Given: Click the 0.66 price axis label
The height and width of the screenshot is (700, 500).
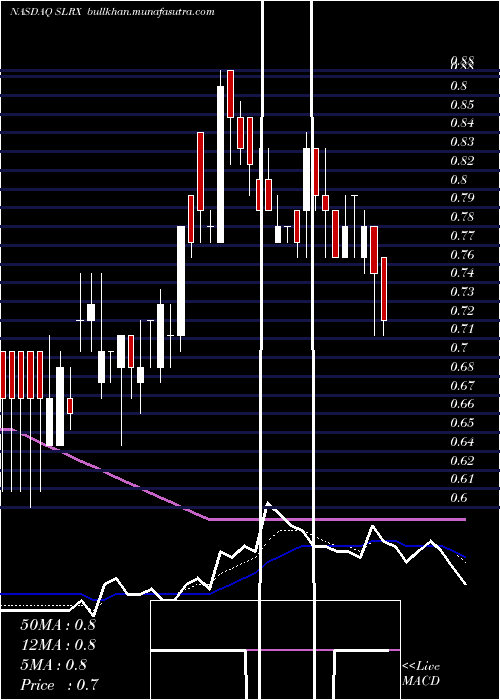Looking at the screenshot, I should pyautogui.click(x=462, y=404).
